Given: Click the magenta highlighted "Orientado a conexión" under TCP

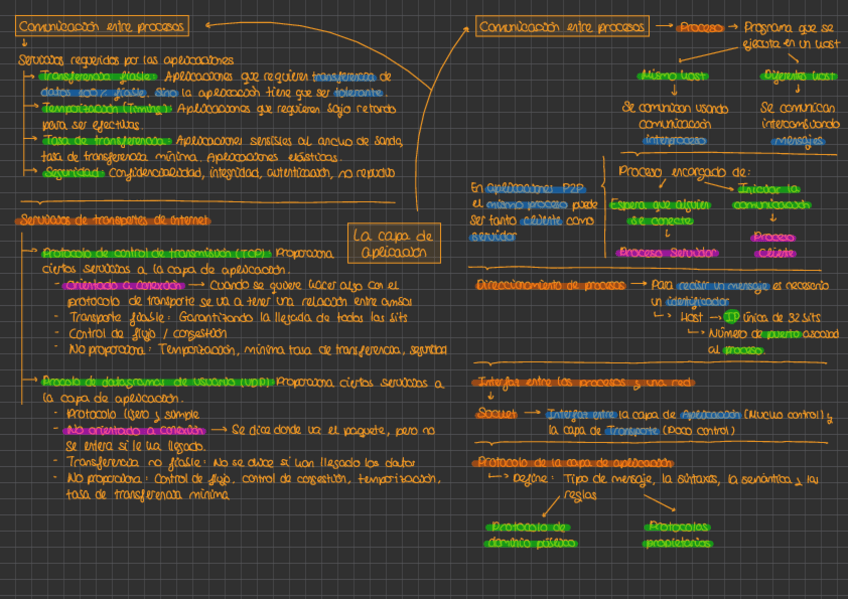Looking at the screenshot, I should 124,285.
